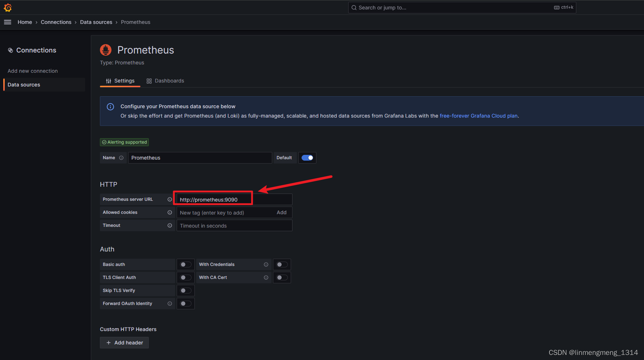This screenshot has width=644, height=360.
Task: Click the Prometheus flame logo
Action: (106, 50)
